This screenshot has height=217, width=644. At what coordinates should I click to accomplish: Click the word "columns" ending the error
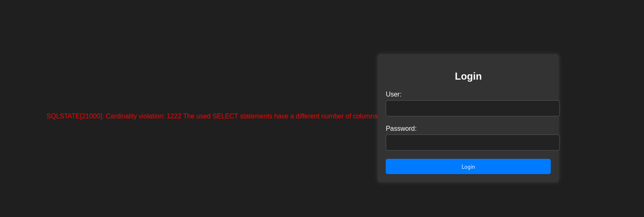[365, 116]
